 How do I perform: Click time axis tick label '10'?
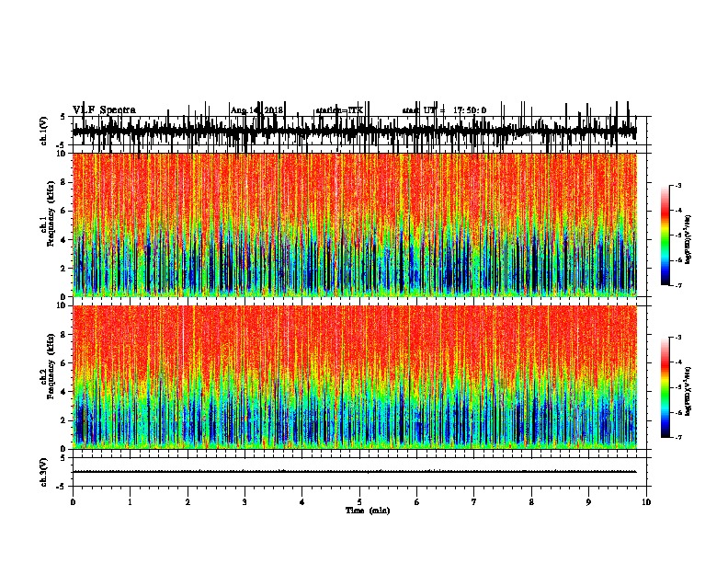(646, 502)
